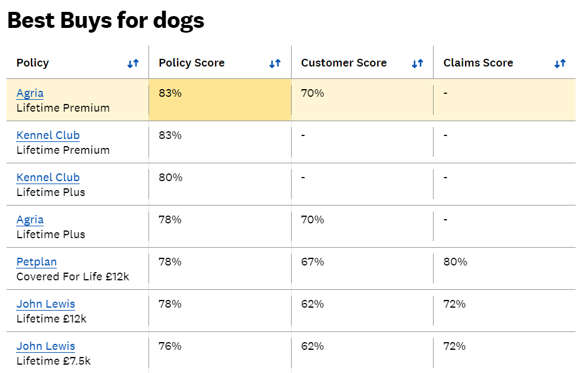
Task: Click the Best Buys for dogs heading
Action: click(106, 20)
